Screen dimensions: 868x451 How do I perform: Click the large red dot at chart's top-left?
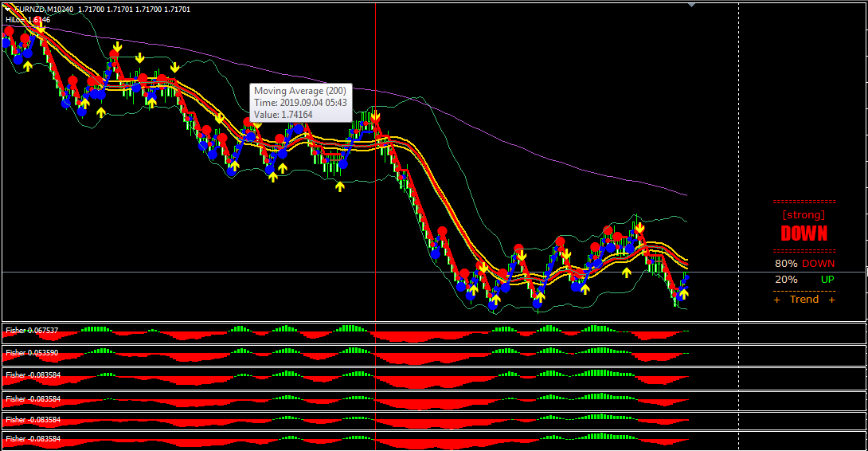pos(9,32)
